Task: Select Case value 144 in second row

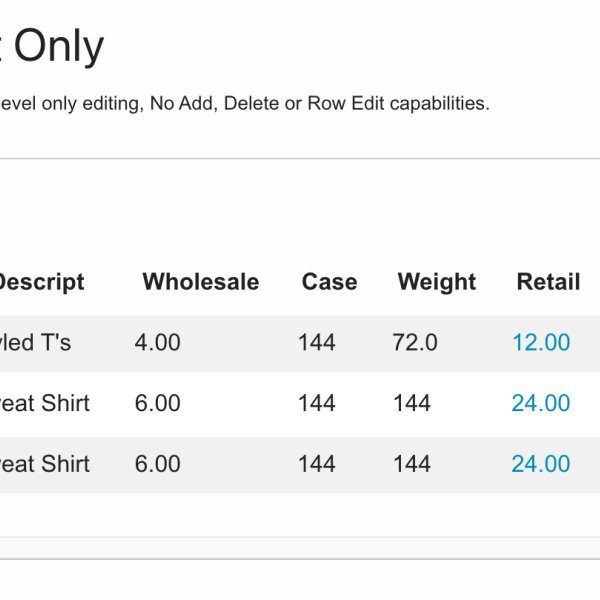Action: (316, 404)
